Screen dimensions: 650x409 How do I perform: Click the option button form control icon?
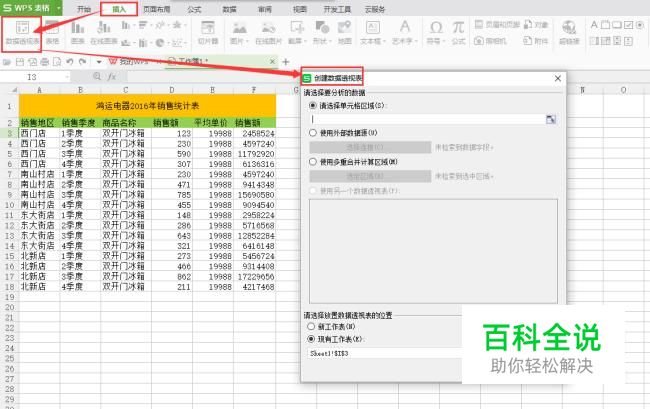(640, 25)
